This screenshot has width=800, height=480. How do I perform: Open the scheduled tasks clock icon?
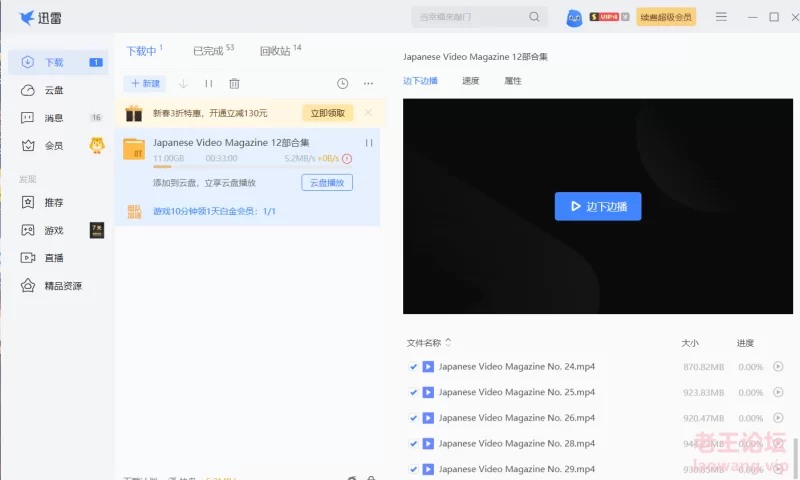[342, 84]
